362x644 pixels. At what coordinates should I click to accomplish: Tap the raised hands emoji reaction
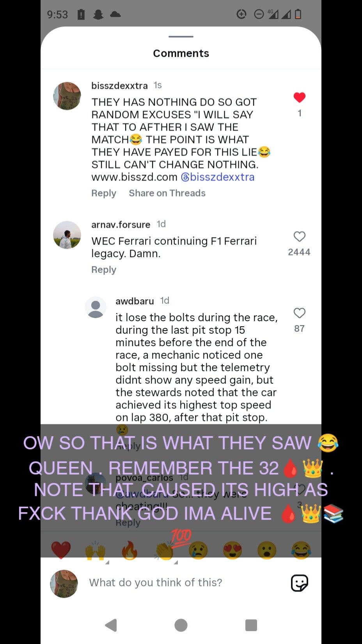pos(96,550)
